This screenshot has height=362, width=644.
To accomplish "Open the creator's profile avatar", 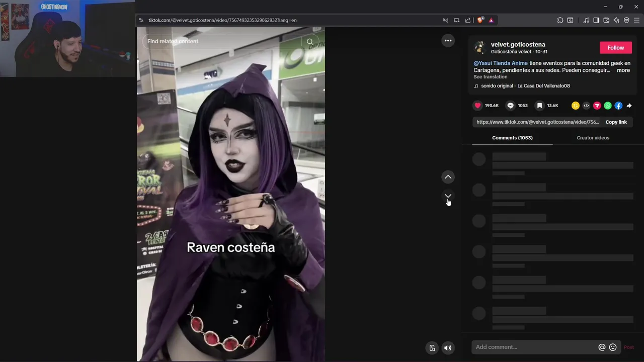I will 479,48.
